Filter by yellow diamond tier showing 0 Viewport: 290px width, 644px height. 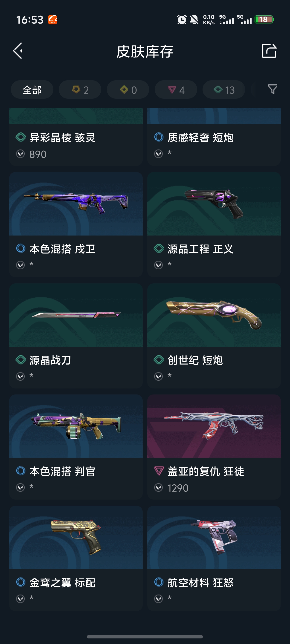click(x=128, y=89)
